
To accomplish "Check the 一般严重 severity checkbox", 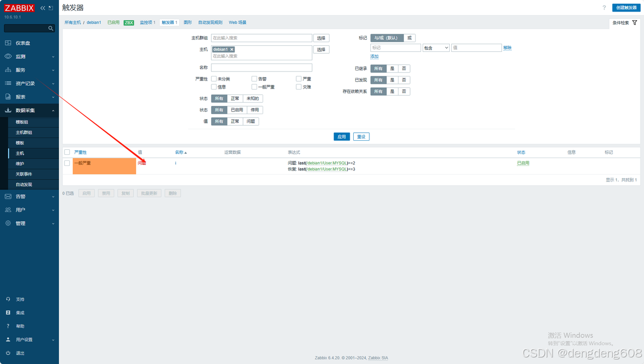I will 254,87.
